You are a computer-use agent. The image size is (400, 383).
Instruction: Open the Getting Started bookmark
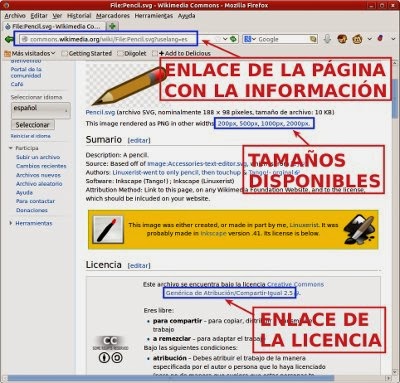click(x=87, y=53)
